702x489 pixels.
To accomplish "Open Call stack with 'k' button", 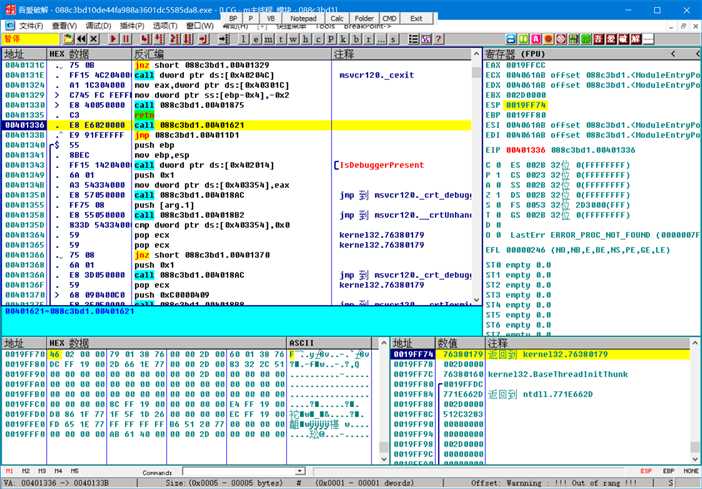I will click(343, 39).
